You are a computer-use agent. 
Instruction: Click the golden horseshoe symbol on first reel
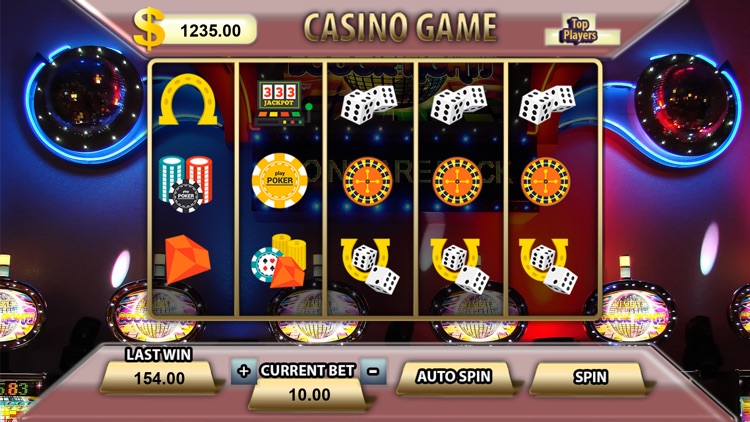click(x=188, y=100)
